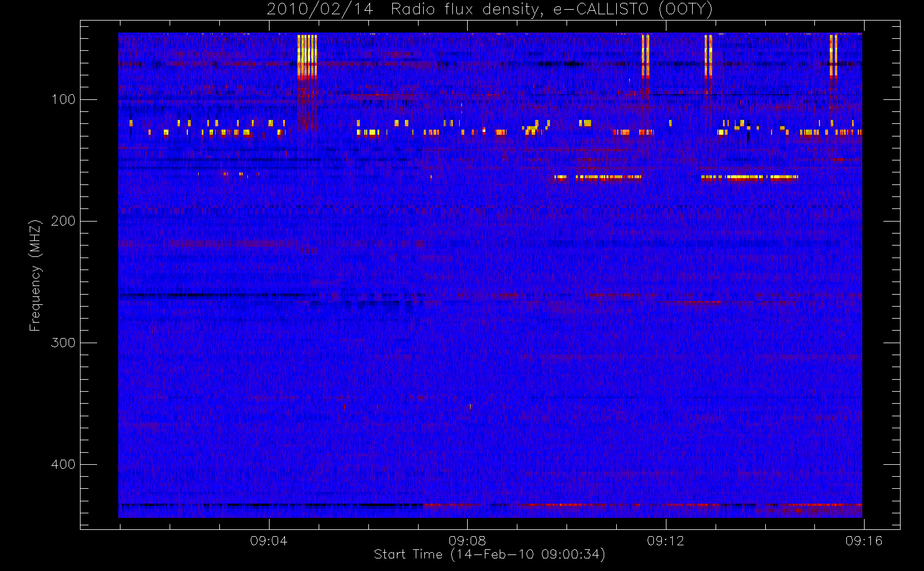Click the 09:12 time tick label

[665, 541]
